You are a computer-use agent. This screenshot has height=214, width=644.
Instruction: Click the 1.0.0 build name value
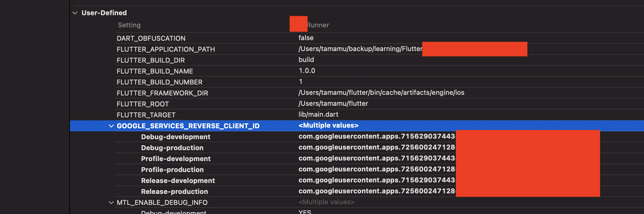click(x=307, y=71)
